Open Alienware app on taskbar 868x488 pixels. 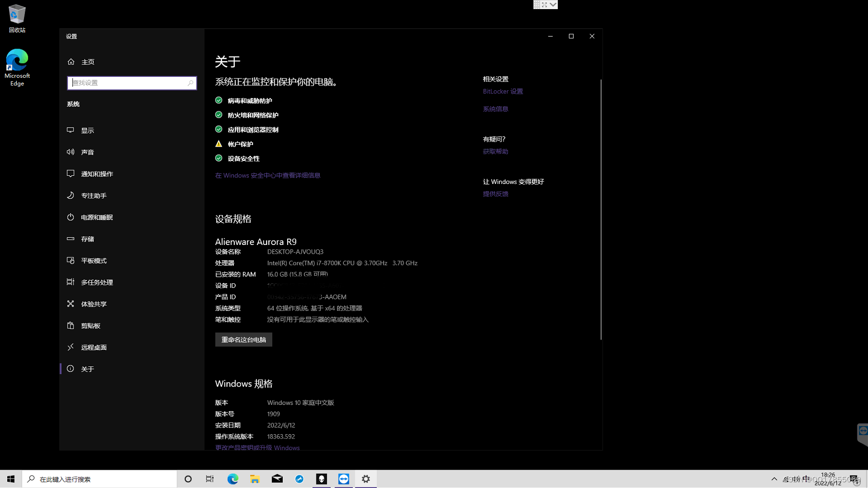322,479
